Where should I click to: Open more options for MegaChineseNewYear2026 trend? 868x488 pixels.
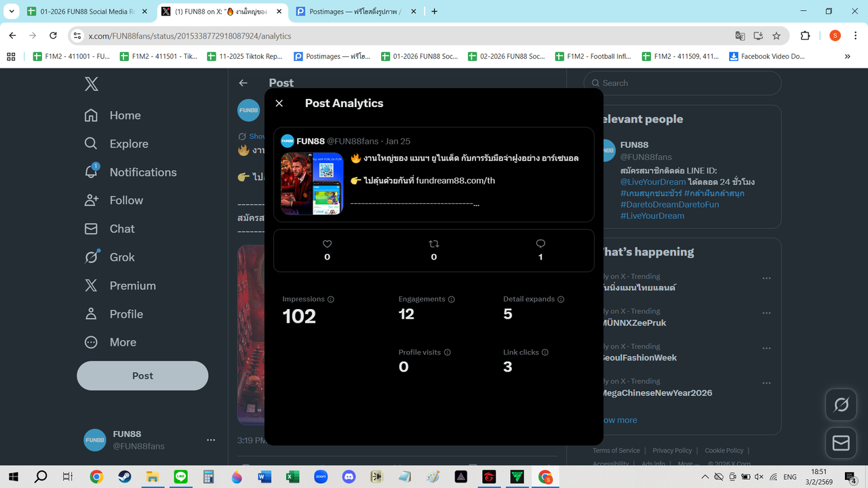[x=766, y=383]
